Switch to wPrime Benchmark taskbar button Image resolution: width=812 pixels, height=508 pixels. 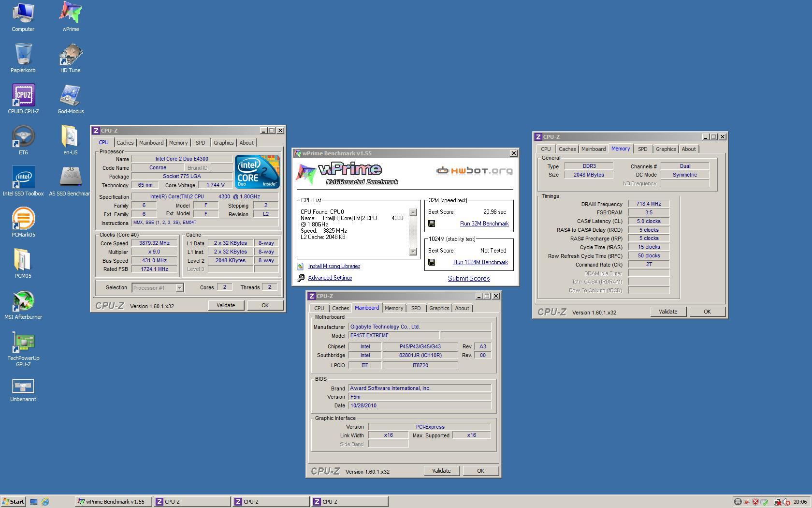pyautogui.click(x=114, y=502)
